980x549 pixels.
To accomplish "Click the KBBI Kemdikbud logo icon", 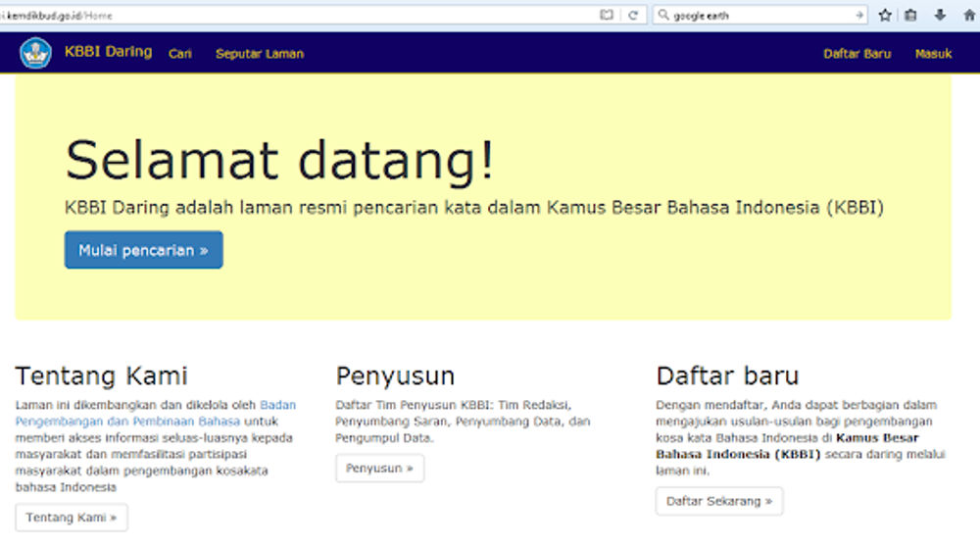I will pos(36,53).
